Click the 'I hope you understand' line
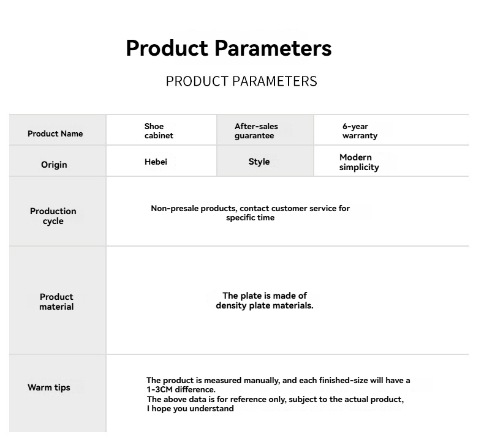 click(x=191, y=408)
